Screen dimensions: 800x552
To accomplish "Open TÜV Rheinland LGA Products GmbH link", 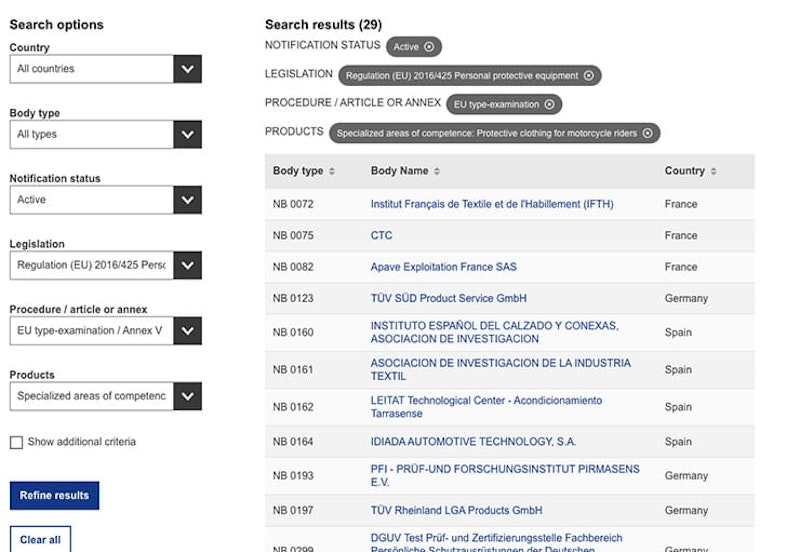I will click(x=456, y=510).
